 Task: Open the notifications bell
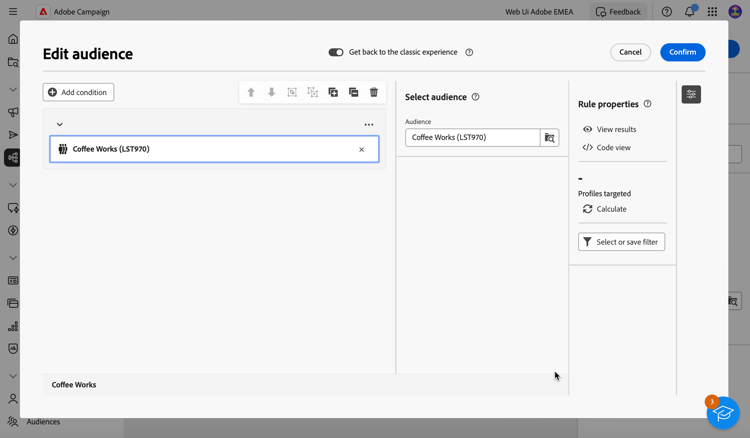[689, 12]
